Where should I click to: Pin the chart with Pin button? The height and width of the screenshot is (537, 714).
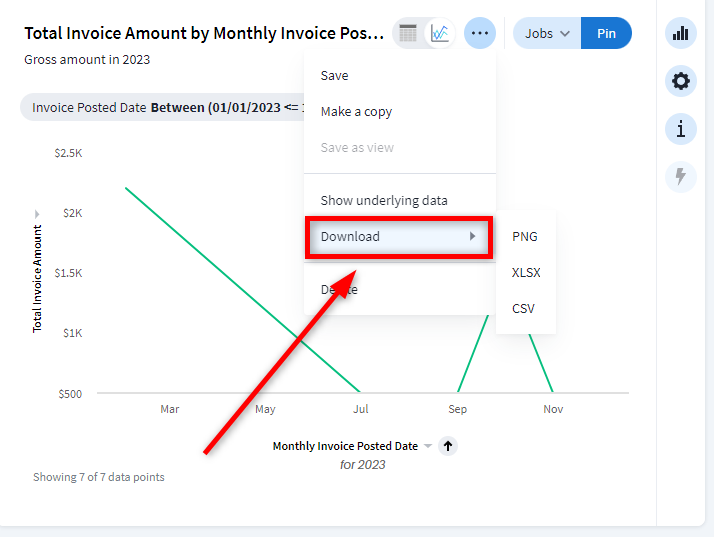(x=606, y=33)
